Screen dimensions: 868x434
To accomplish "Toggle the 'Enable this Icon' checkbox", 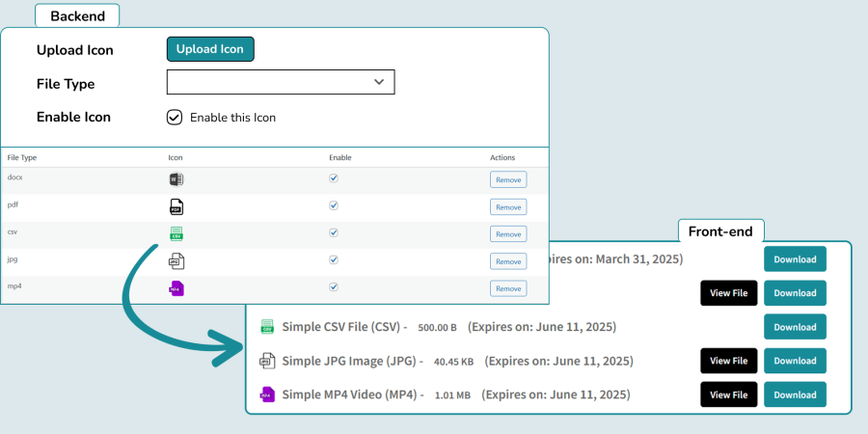I will pyautogui.click(x=175, y=118).
